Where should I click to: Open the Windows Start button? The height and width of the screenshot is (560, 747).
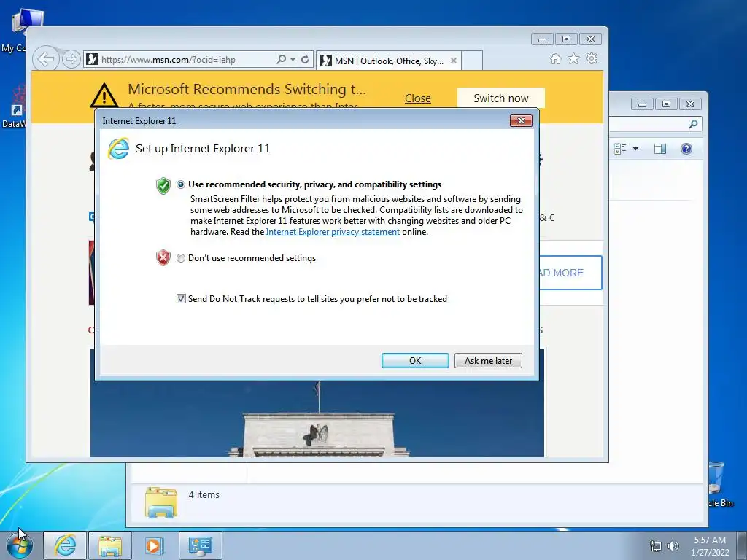tap(20, 545)
